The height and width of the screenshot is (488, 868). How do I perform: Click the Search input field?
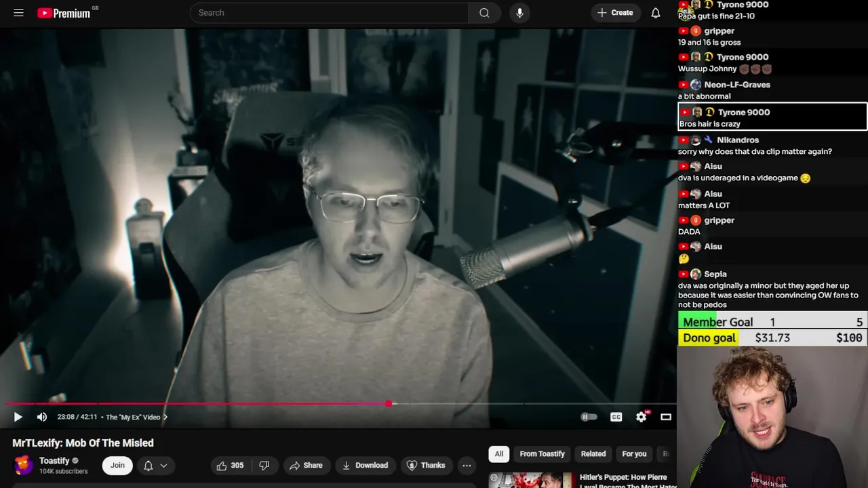330,13
